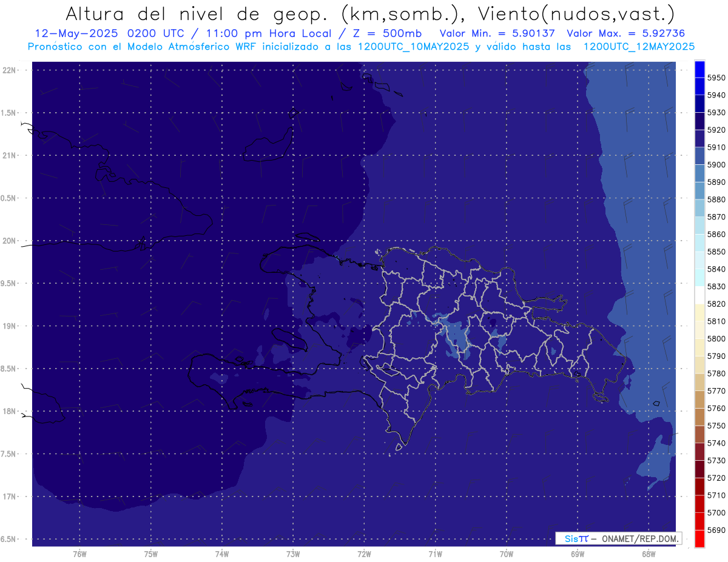Viewport: 728px width, 562px height.
Task: Click the 22N latitude axis label
Action: (10, 70)
